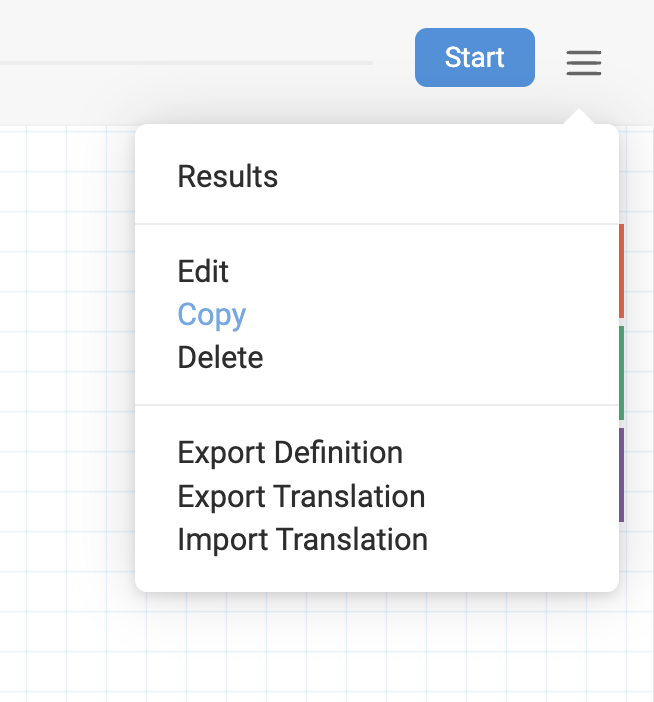654x702 pixels.
Task: Click the blue Start button
Action: coord(474,57)
